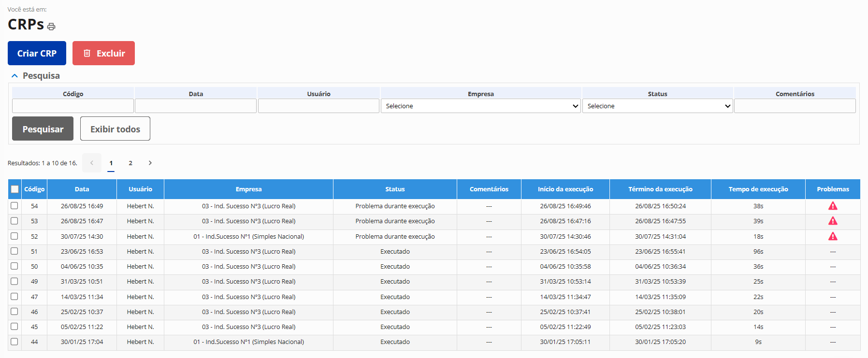Screen dimensions: 868x358
Task: Click the previous page arrow
Action: coord(92,163)
